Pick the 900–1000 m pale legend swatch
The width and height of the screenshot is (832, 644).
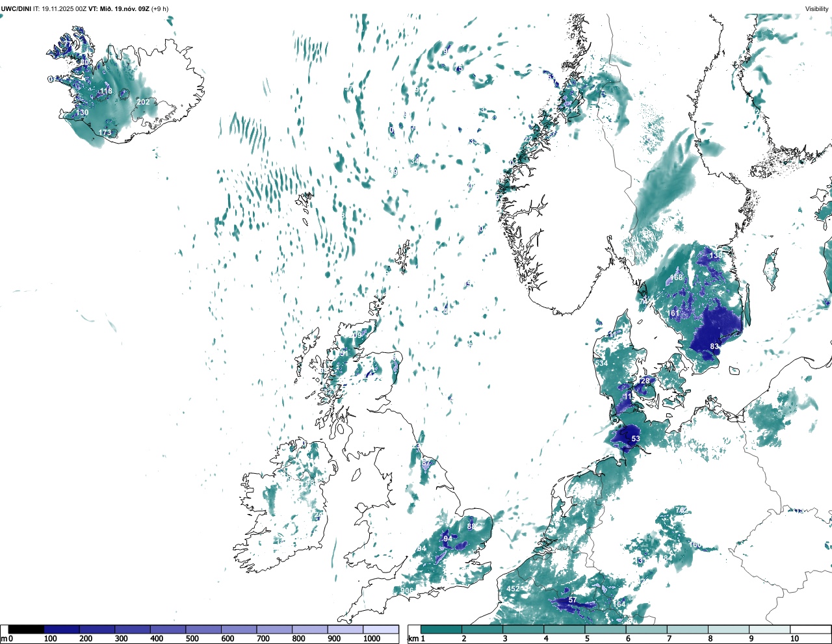point(345,630)
